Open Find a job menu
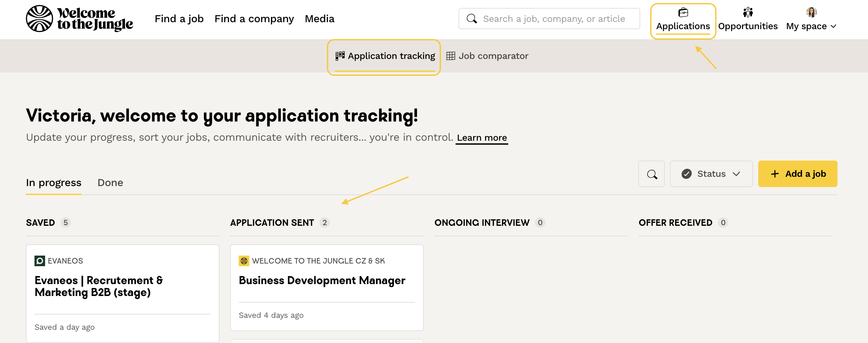The height and width of the screenshot is (343, 868). coord(179,19)
